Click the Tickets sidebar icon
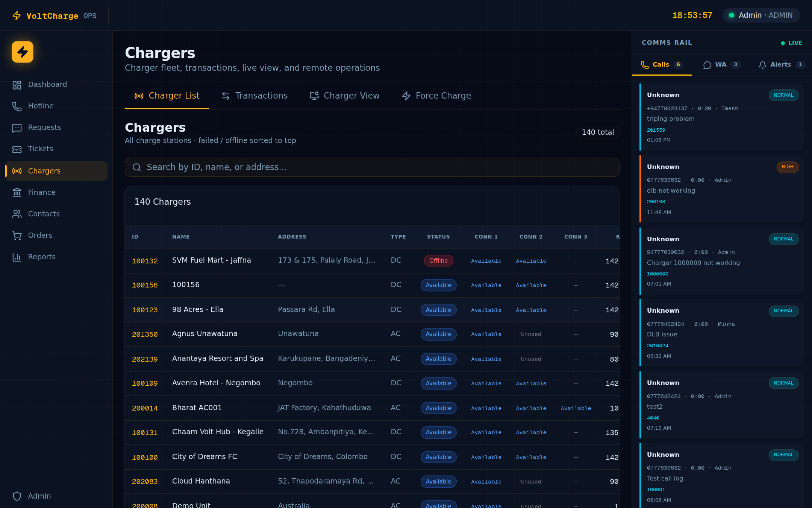This screenshot has width=812, height=508. 17,149
